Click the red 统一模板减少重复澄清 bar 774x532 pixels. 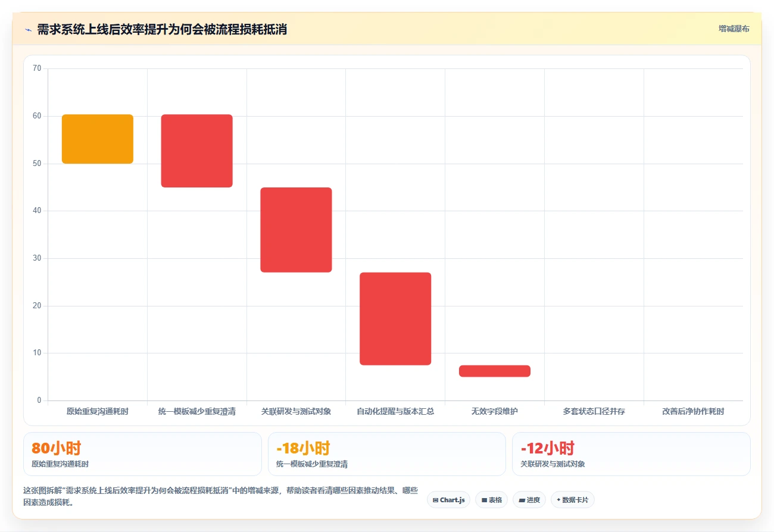pyautogui.click(x=197, y=151)
